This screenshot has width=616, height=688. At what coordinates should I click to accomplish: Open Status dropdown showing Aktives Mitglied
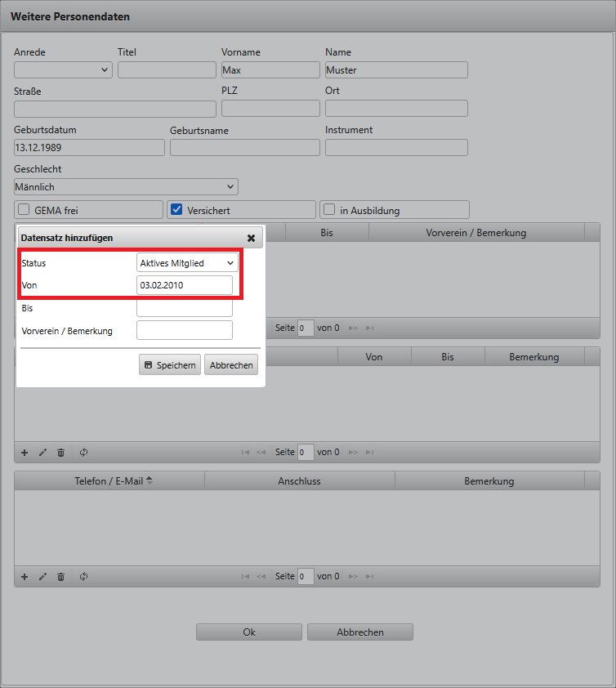point(187,263)
